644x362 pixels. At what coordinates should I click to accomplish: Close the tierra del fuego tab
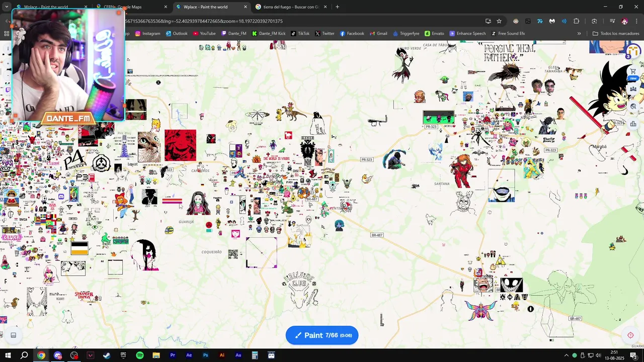click(325, 7)
